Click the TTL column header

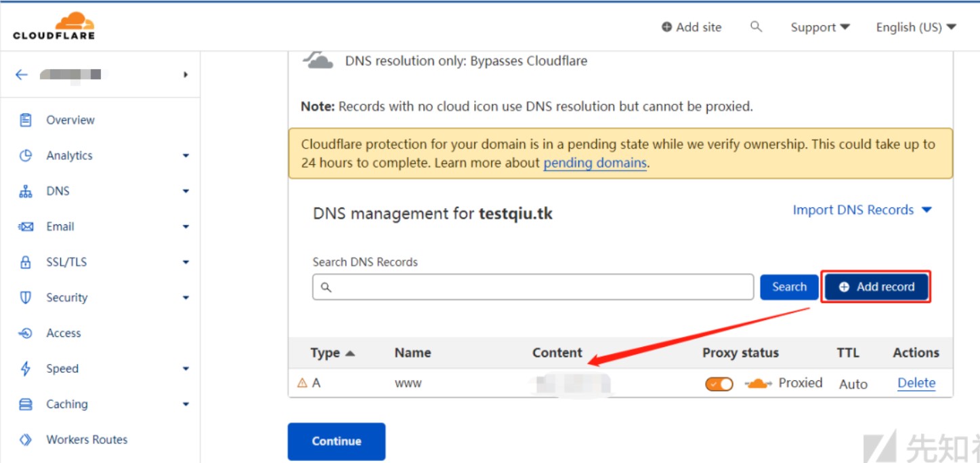(848, 353)
